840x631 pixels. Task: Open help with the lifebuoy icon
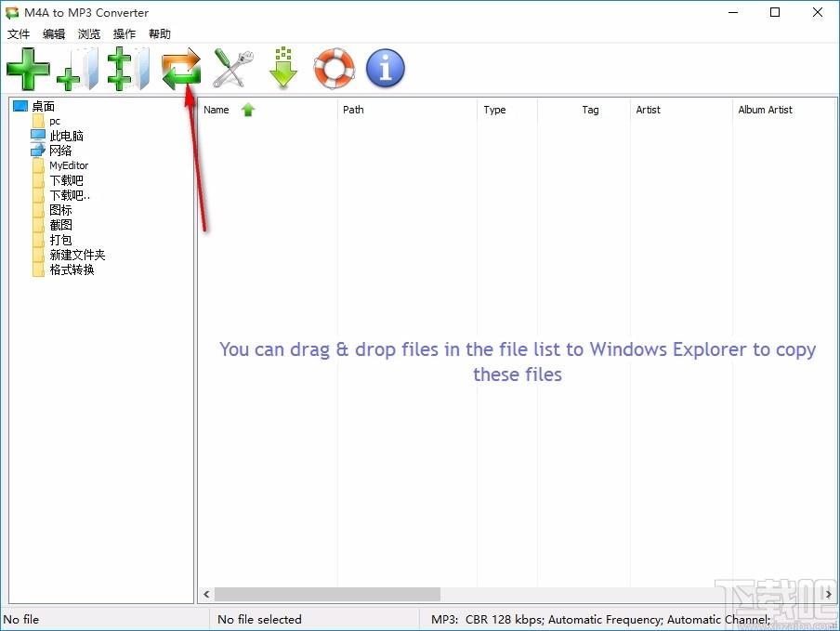[x=335, y=69]
